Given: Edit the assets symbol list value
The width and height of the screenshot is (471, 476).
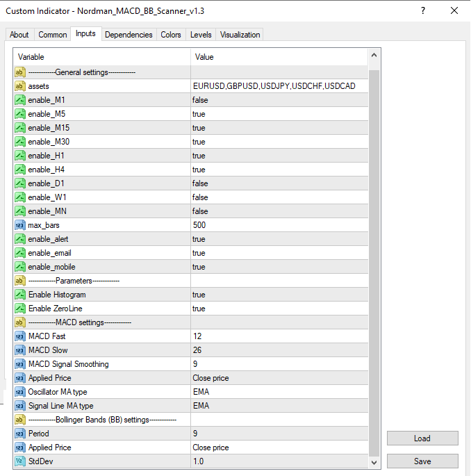Looking at the screenshot, I should click(279, 86).
